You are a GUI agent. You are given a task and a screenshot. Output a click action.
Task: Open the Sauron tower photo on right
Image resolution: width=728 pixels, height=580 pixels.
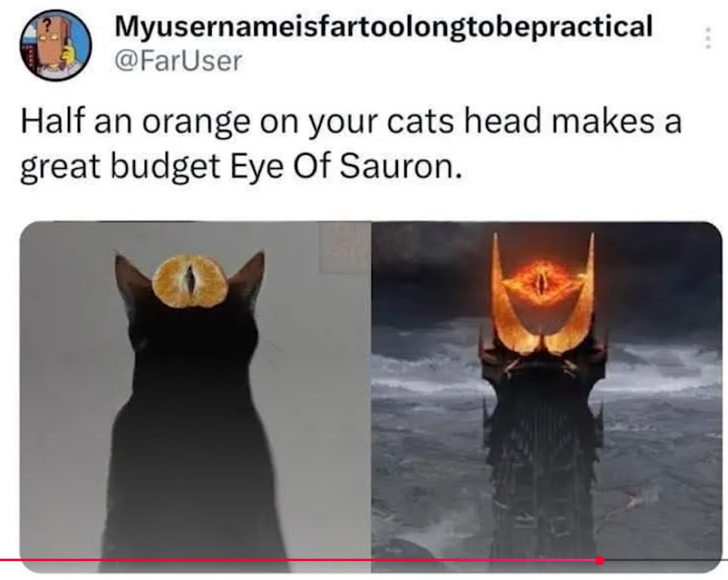[547, 397]
